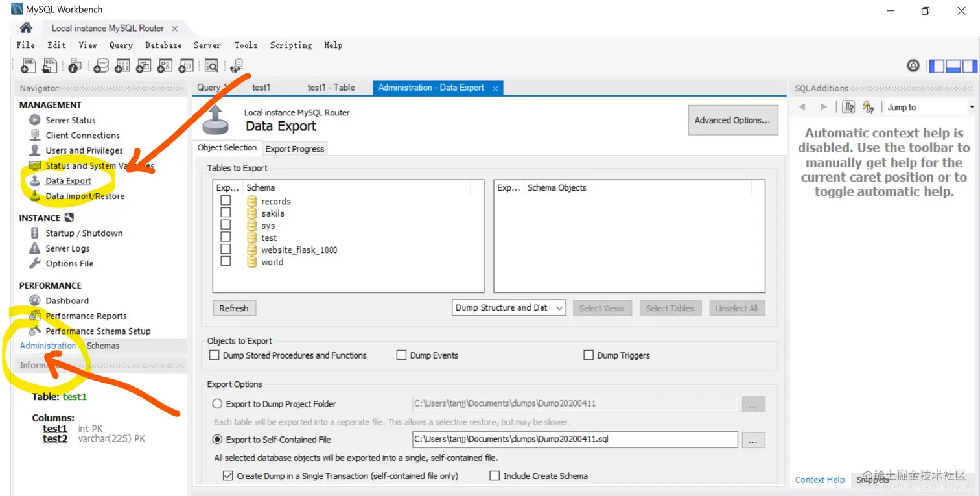Check the records schema export box
The width and height of the screenshot is (980, 496).
coord(226,200)
